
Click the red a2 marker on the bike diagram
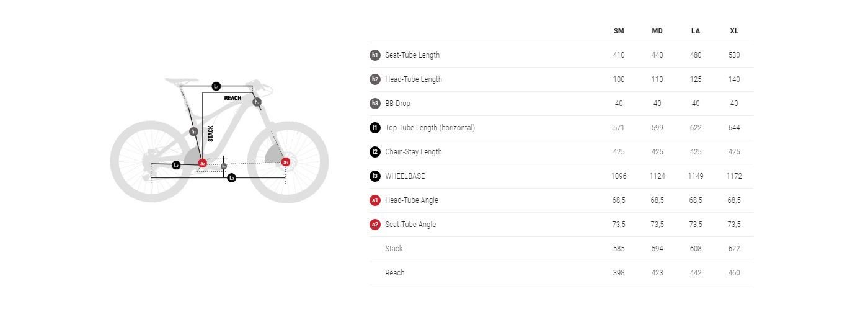point(202,163)
